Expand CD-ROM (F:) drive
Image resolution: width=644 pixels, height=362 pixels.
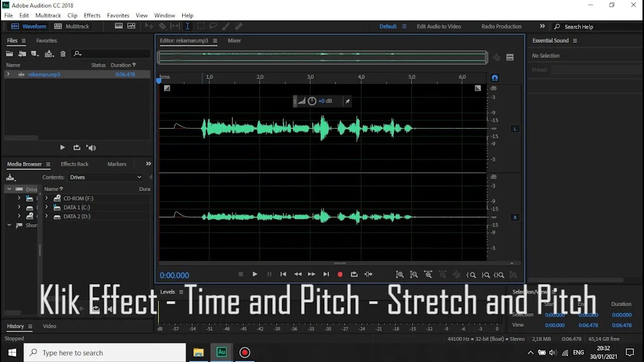46,198
